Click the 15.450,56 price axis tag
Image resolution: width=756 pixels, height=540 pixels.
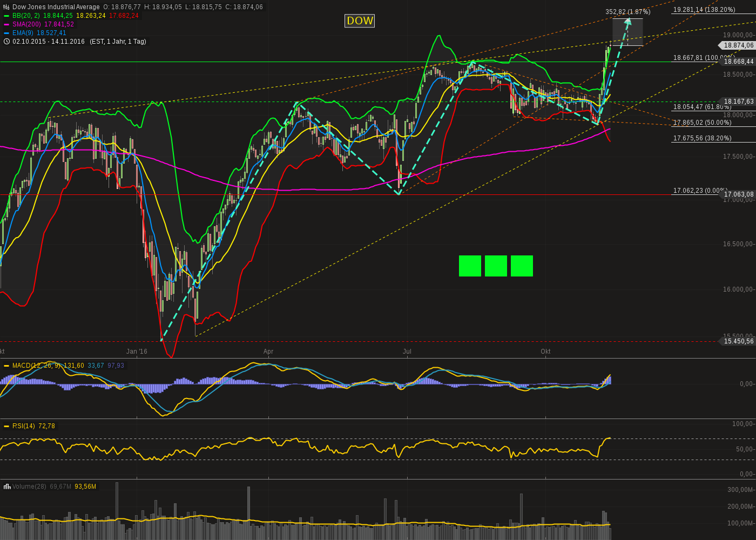(738, 341)
